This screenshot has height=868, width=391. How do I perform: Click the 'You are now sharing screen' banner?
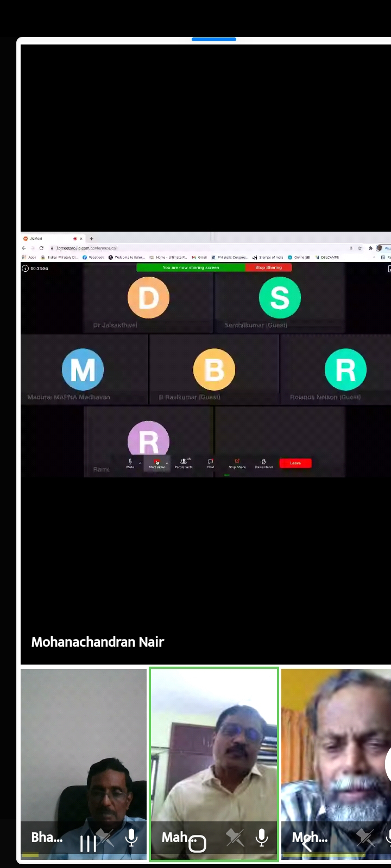click(x=191, y=267)
